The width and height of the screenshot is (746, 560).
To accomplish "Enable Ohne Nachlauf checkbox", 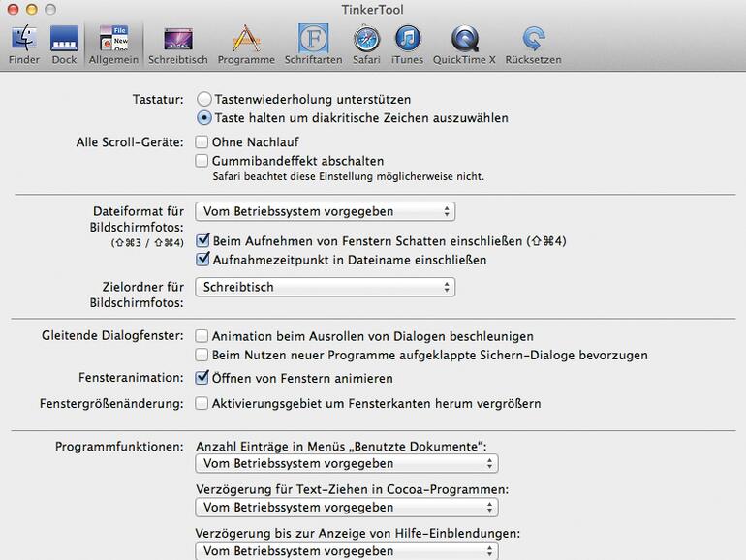I will coord(202,141).
